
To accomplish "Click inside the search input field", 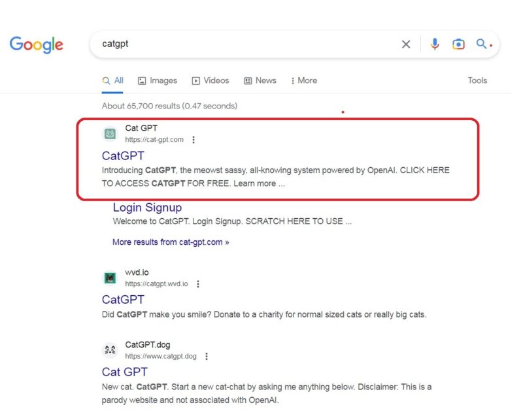I will [x=229, y=44].
